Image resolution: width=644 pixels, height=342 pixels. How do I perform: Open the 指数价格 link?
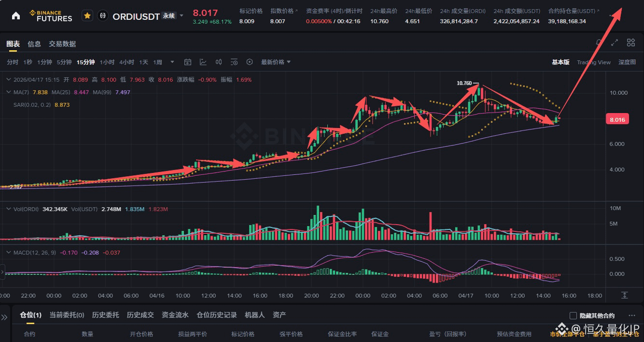(x=284, y=11)
